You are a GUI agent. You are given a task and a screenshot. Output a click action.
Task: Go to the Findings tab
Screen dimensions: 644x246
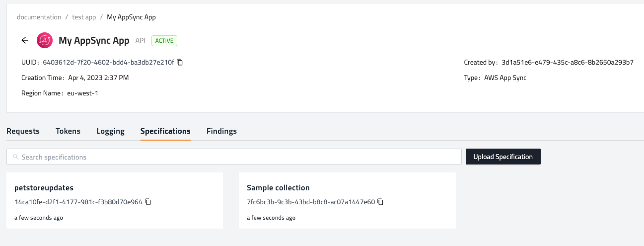click(x=221, y=131)
